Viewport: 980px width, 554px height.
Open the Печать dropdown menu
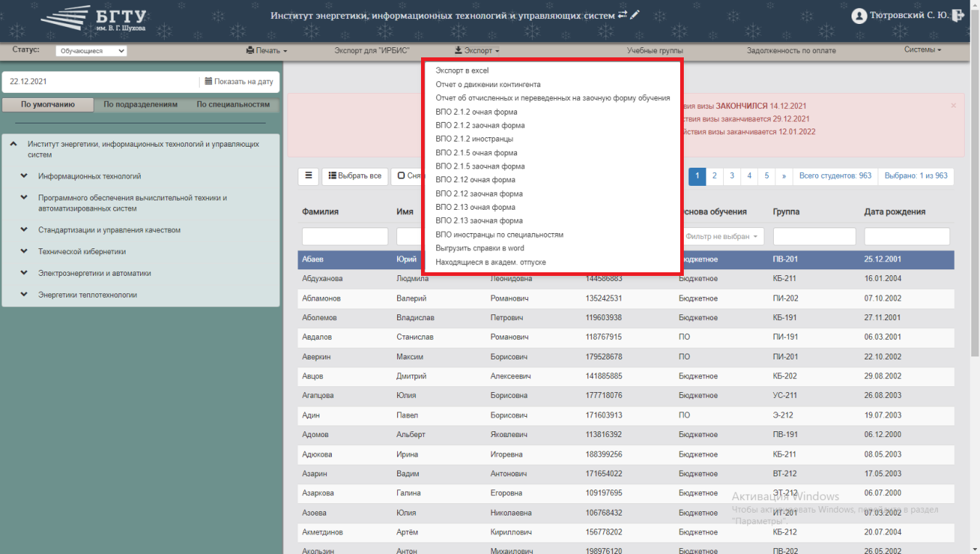266,51
